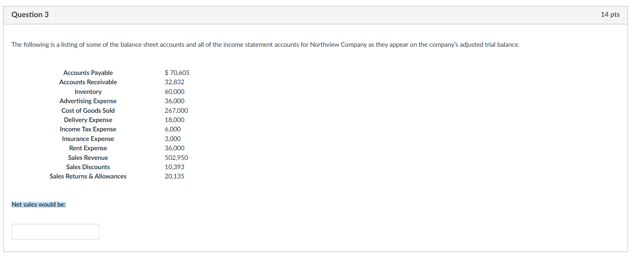This screenshot has width=644, height=257.
Task: Click the $ 70,605 Accounts Payable amount
Action: pyautogui.click(x=177, y=73)
